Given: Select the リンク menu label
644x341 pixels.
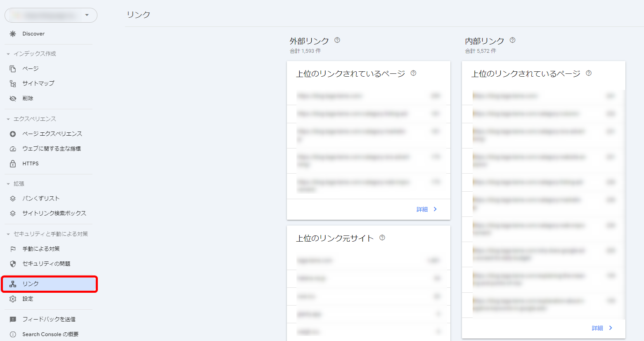Looking at the screenshot, I should pos(31,284).
